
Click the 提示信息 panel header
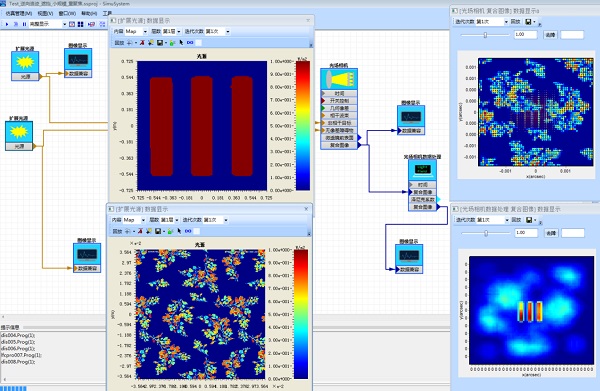(10, 327)
